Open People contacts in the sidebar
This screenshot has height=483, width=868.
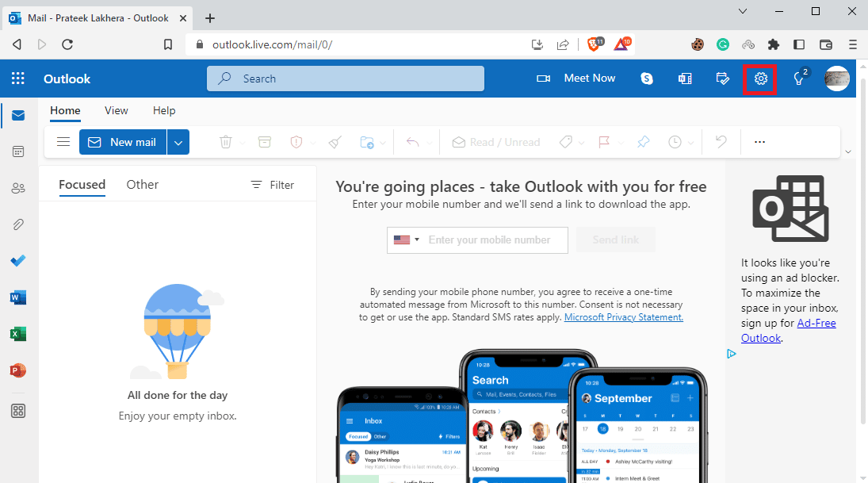[18, 188]
